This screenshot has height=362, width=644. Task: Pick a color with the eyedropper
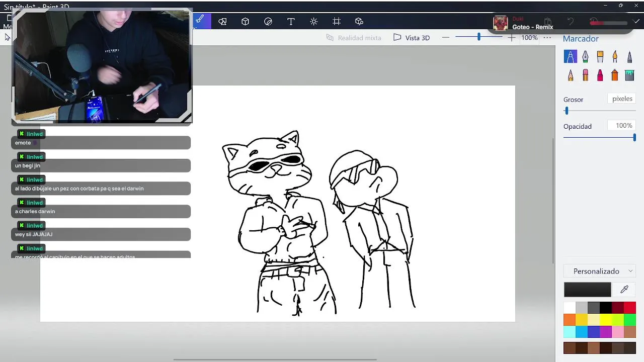tap(624, 290)
